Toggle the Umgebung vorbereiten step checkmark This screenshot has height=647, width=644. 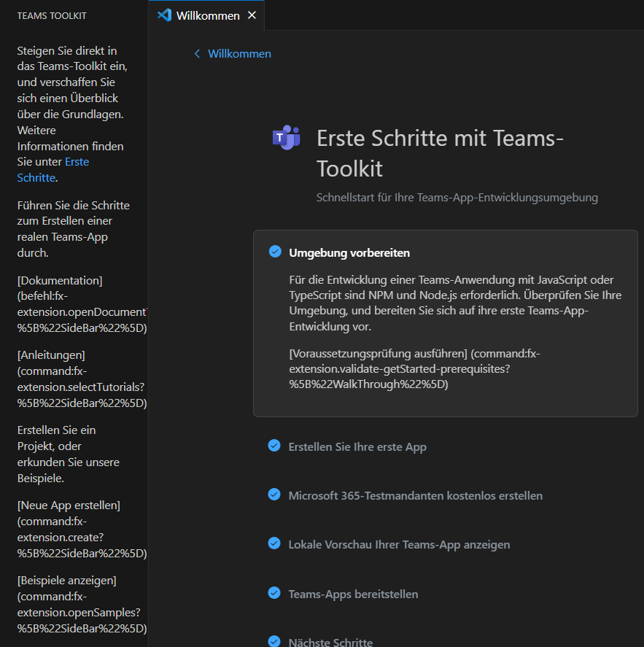tap(275, 252)
